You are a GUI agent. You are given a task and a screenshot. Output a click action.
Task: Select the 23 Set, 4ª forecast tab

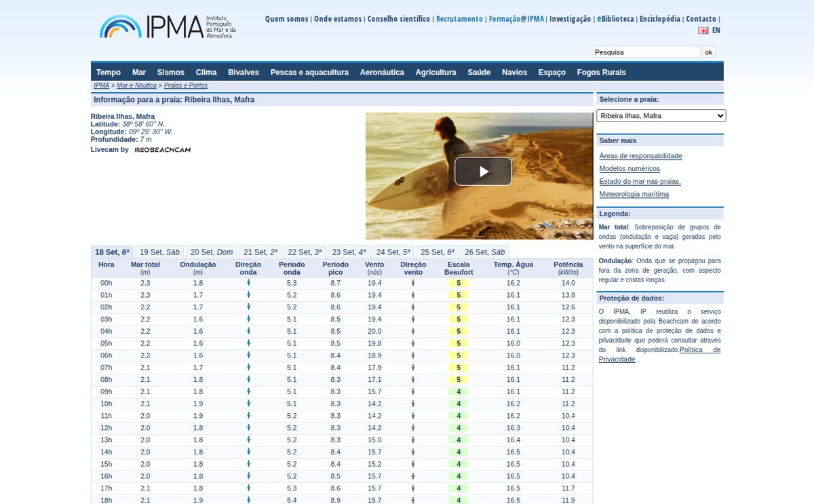click(349, 252)
